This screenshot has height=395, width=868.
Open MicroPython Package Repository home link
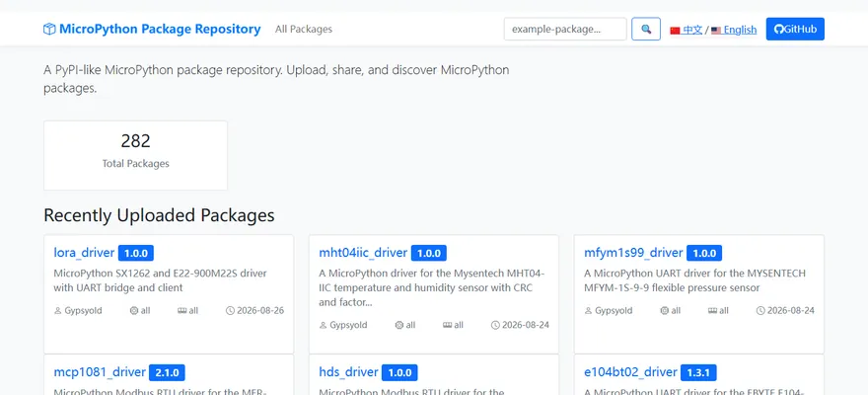tap(152, 29)
